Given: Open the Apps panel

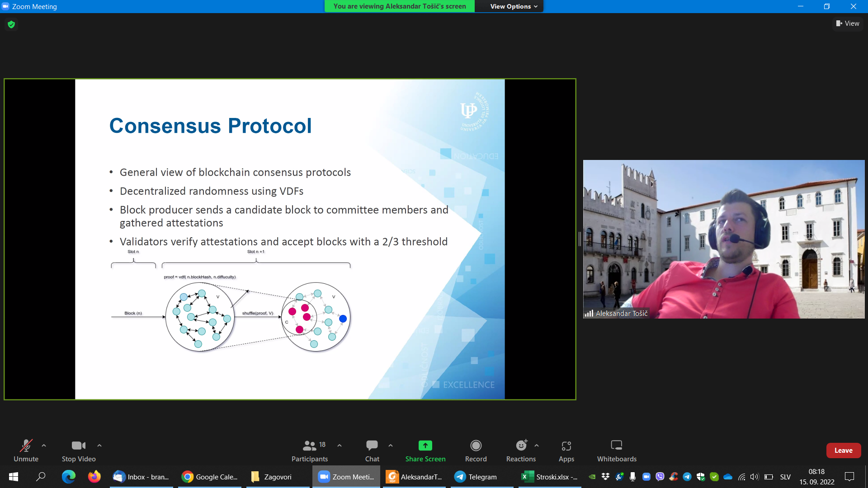Looking at the screenshot, I should (566, 450).
